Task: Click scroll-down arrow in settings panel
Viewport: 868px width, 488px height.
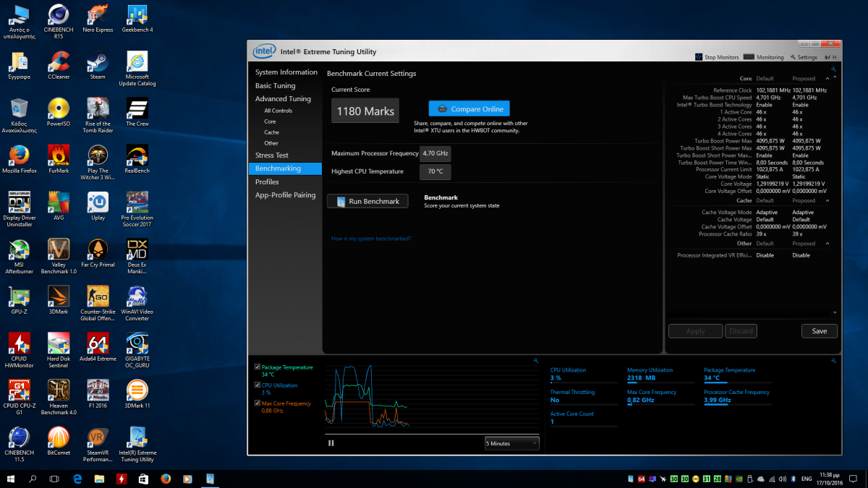Action: click(835, 312)
